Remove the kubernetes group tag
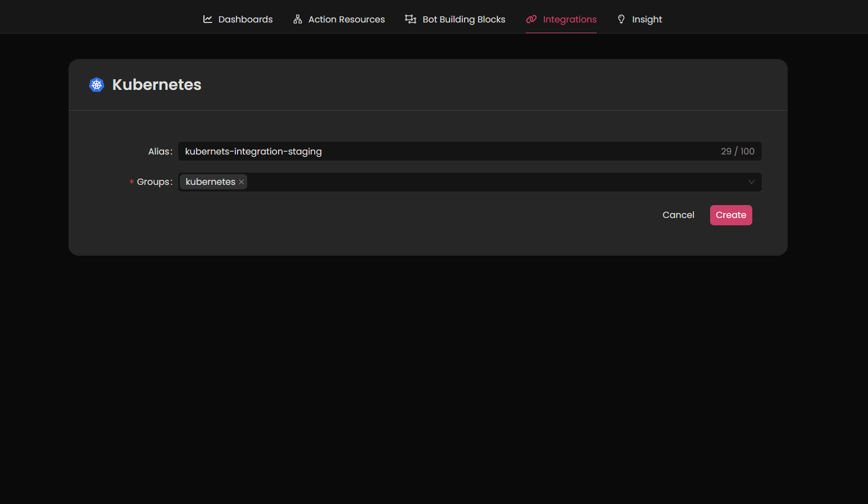The image size is (868, 504). (242, 182)
